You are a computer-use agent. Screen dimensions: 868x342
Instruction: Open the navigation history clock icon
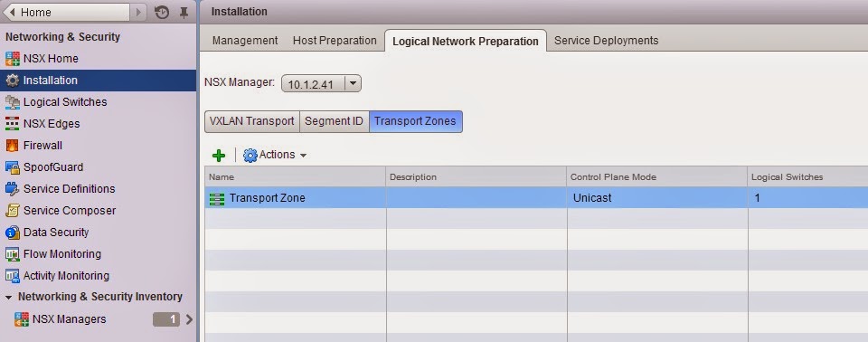pyautogui.click(x=162, y=12)
